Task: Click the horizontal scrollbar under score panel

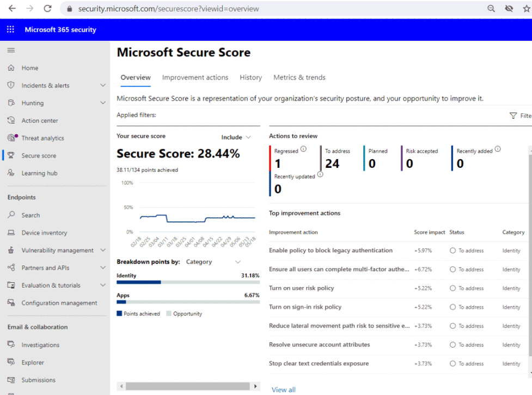Action: 188,386
